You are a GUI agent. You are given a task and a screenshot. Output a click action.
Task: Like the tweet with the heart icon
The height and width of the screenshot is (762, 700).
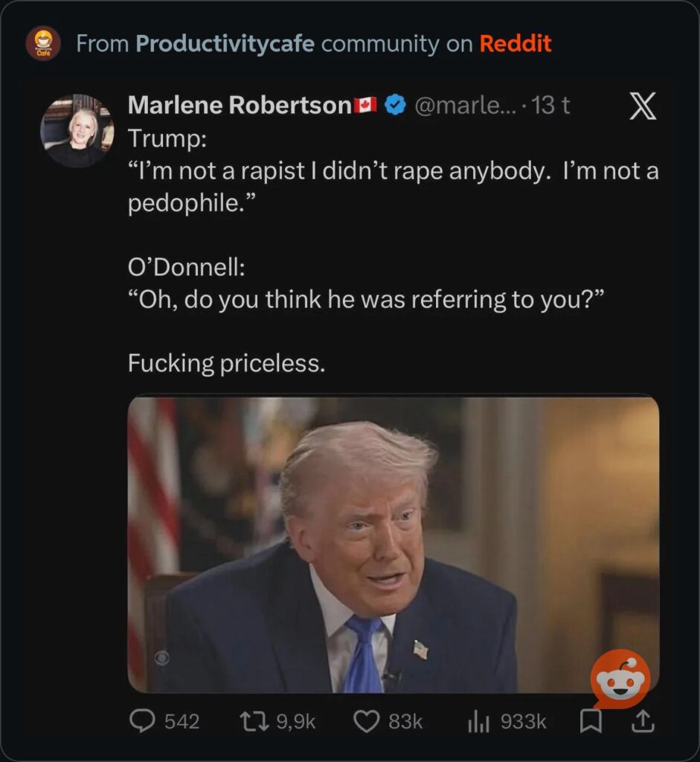pos(365,720)
